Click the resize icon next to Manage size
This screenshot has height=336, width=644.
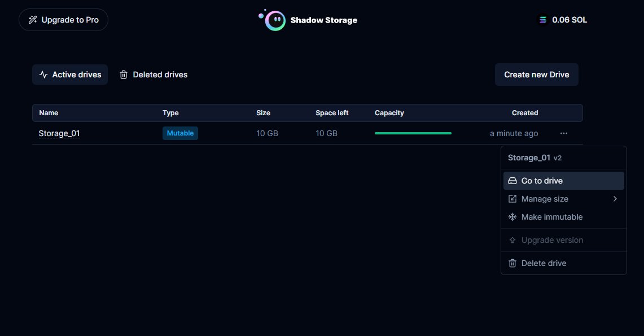[x=512, y=199]
